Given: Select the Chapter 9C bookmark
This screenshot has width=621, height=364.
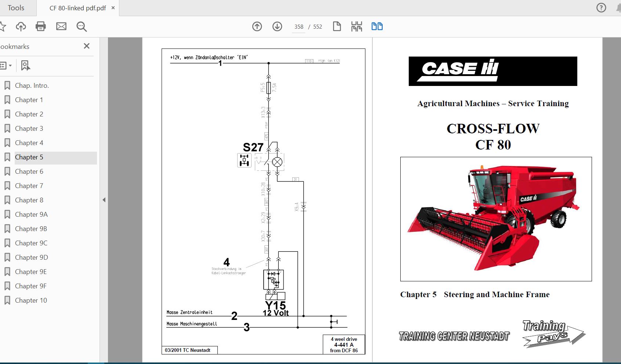Looking at the screenshot, I should tap(31, 243).
